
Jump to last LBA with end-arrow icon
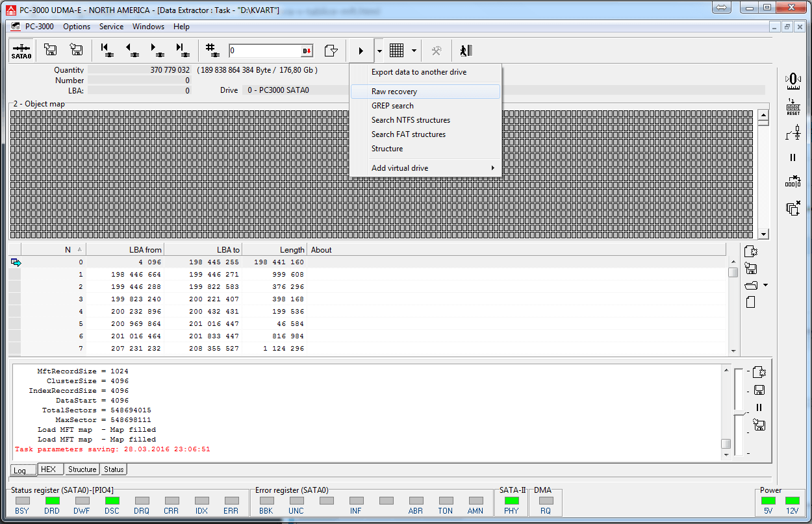tap(182, 51)
